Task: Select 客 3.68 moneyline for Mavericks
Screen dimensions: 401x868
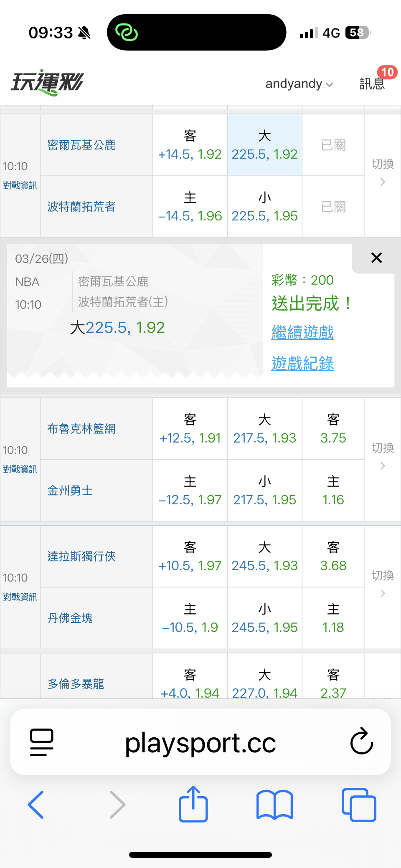Action: tap(333, 556)
